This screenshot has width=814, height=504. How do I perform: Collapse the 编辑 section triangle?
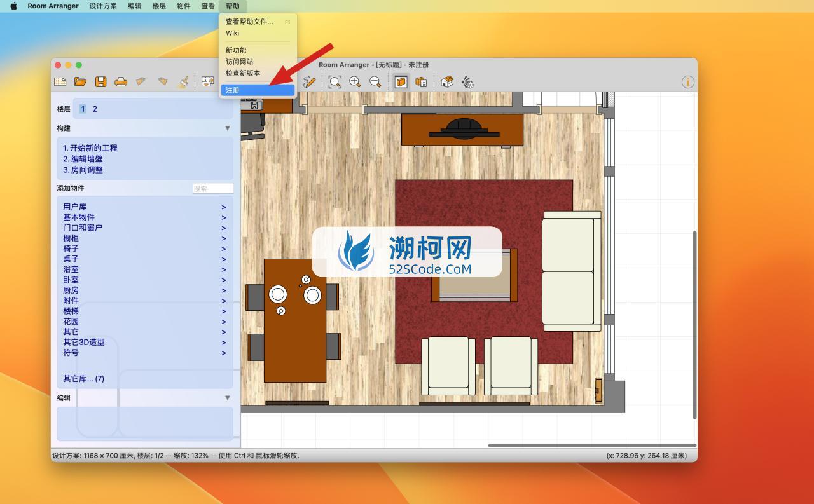[227, 398]
